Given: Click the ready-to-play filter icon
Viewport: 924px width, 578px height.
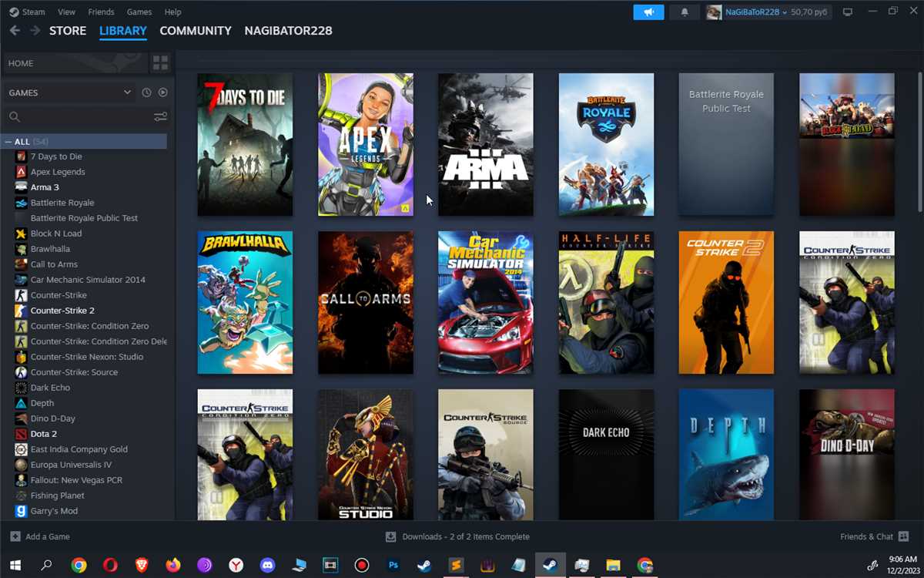Looking at the screenshot, I should (x=163, y=92).
